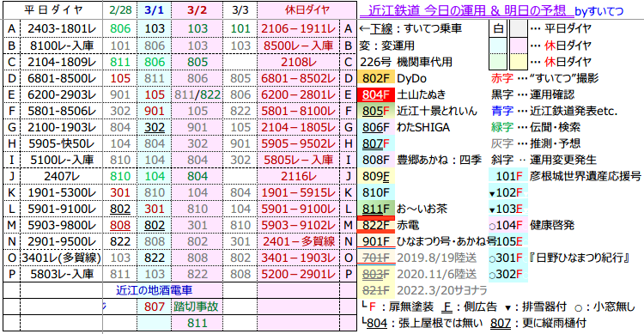Click the white swatch labeled 白

498,28
